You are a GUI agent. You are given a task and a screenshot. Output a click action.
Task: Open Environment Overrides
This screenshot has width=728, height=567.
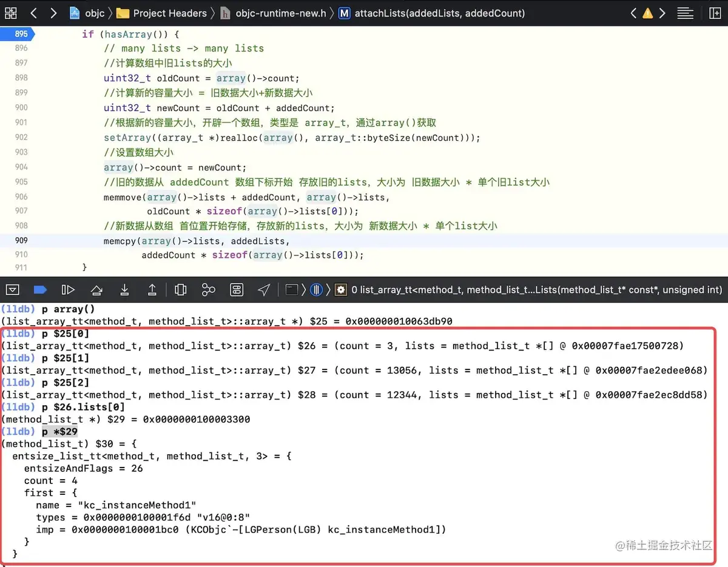237,290
